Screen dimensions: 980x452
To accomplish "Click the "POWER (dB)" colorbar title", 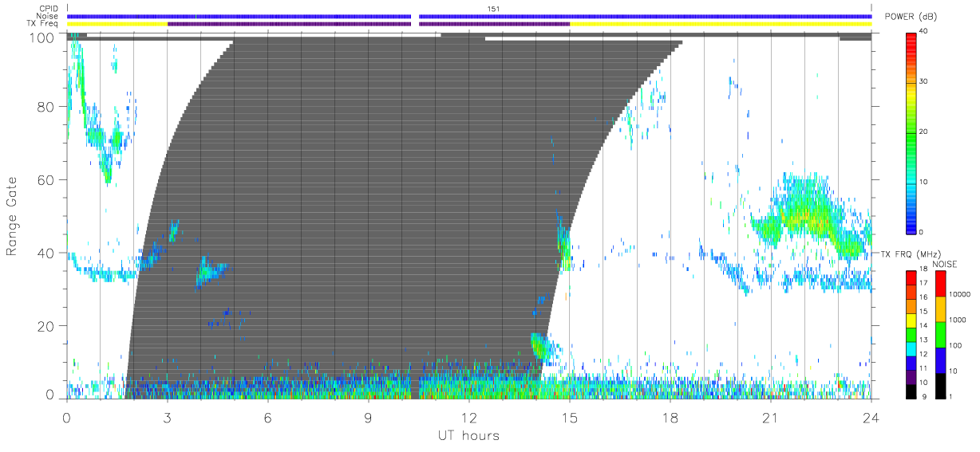I will point(911,17).
